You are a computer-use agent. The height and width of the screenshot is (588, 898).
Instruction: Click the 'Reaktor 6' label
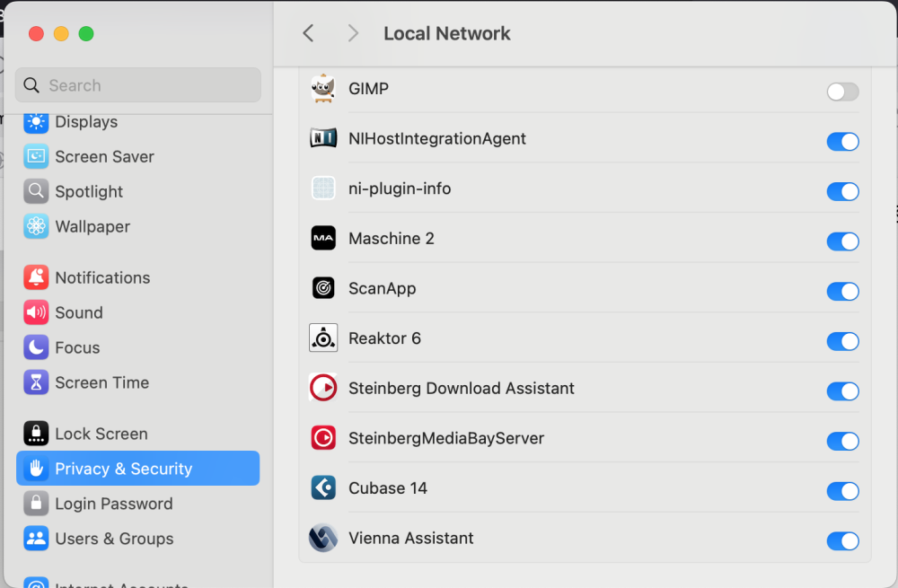(384, 338)
